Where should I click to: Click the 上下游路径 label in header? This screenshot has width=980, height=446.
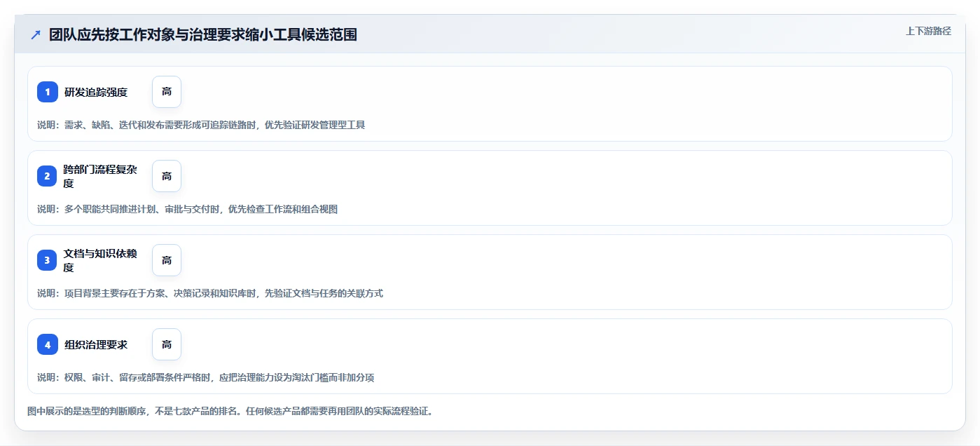tap(928, 31)
